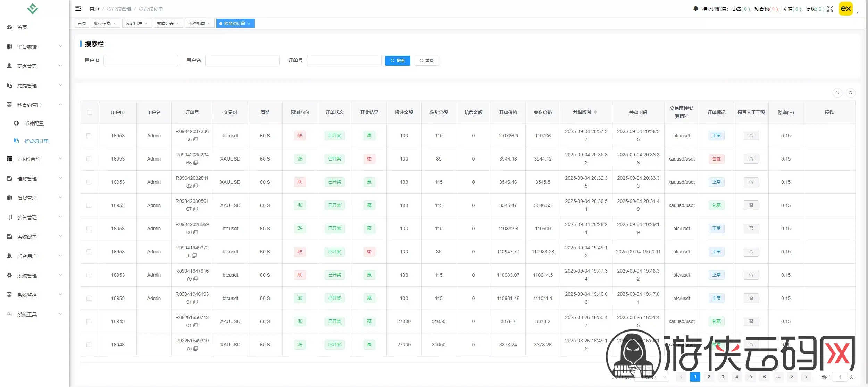Click the 重置 reset button
This screenshot has width=868, height=387.
pyautogui.click(x=426, y=61)
